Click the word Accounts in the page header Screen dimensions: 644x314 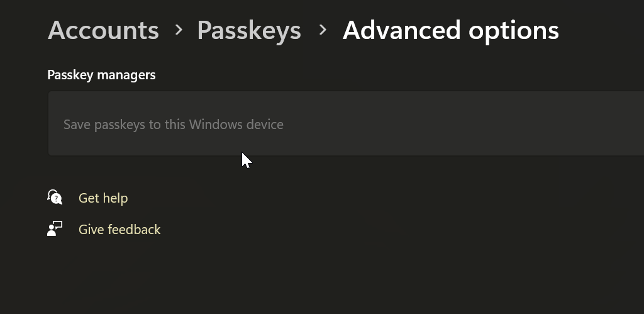(x=103, y=30)
